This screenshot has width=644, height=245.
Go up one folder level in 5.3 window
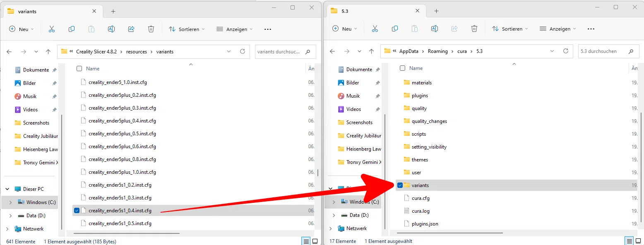[371, 51]
